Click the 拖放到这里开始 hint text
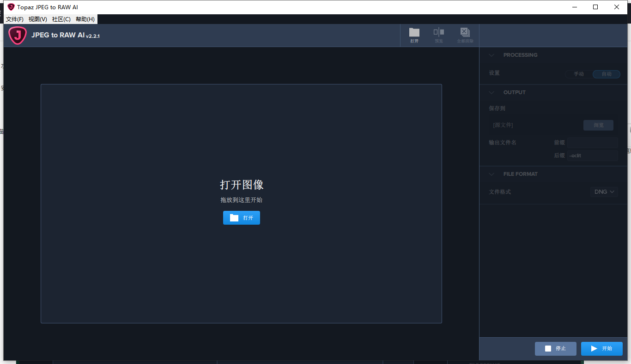 click(x=242, y=200)
